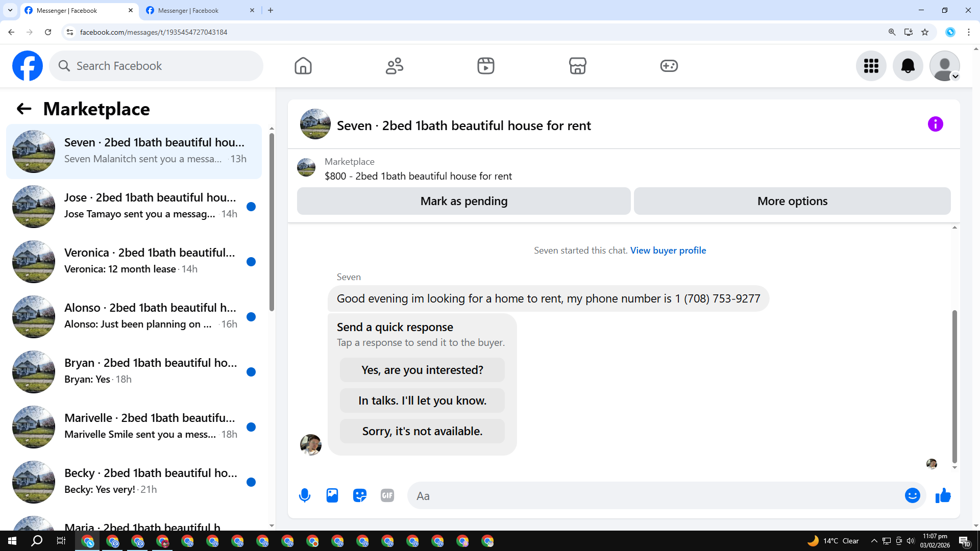This screenshot has width=980, height=551.
Task: Open the Facebook notifications bell
Action: (x=908, y=66)
